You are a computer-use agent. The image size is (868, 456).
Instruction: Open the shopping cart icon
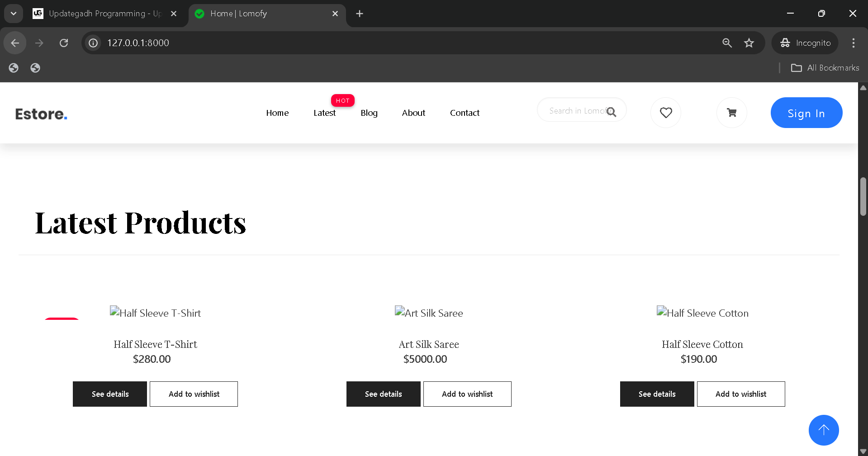(731, 113)
